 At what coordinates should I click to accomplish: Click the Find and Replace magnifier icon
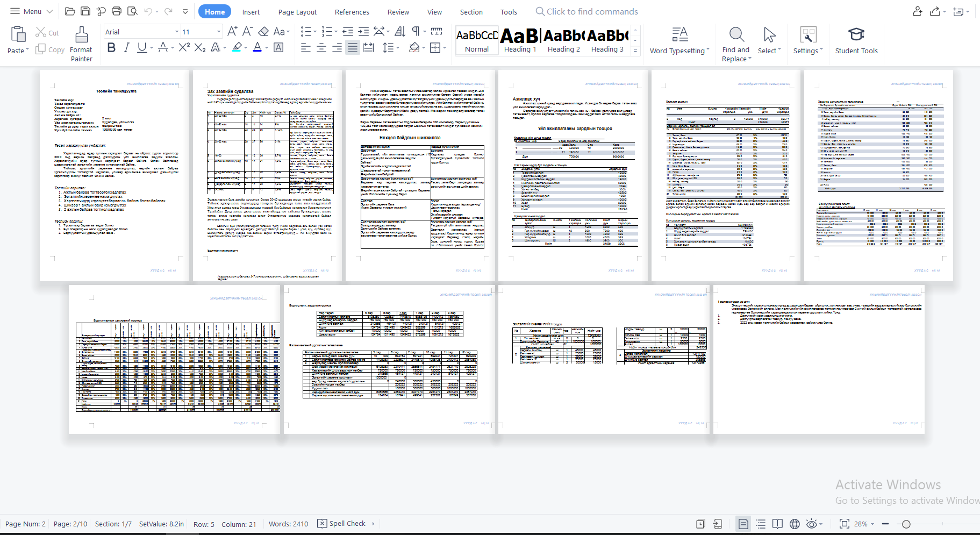pos(736,35)
